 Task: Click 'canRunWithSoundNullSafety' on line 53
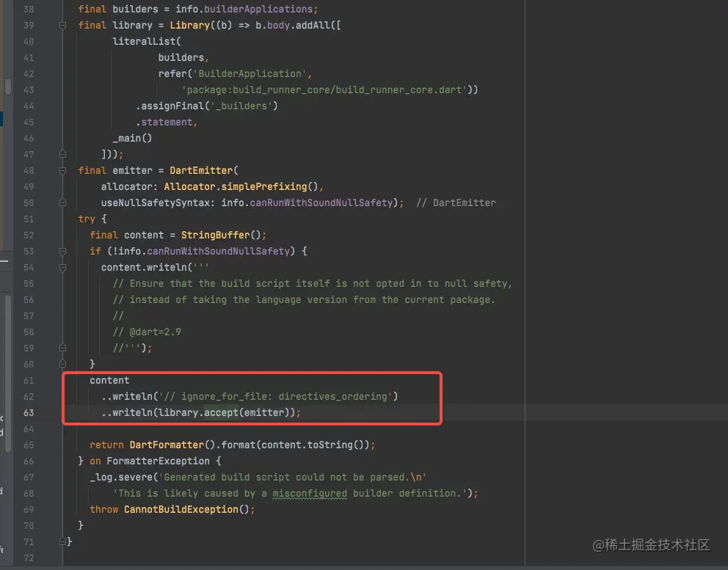tap(218, 251)
